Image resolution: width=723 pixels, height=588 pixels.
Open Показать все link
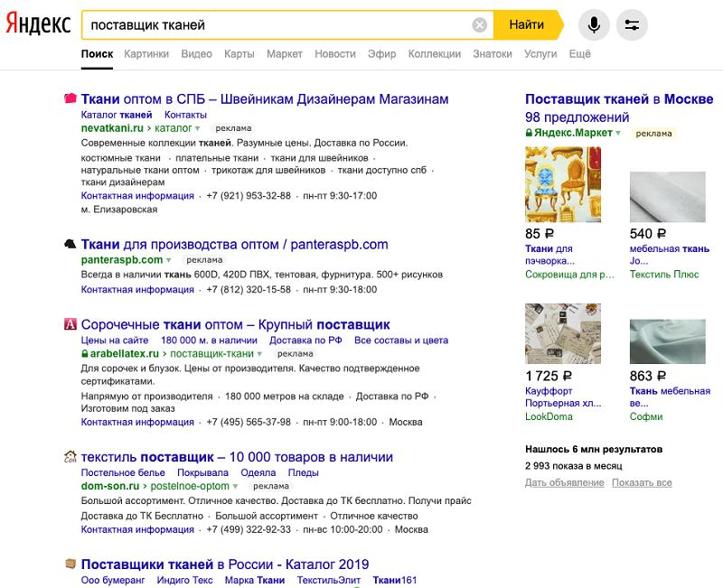pyautogui.click(x=642, y=483)
